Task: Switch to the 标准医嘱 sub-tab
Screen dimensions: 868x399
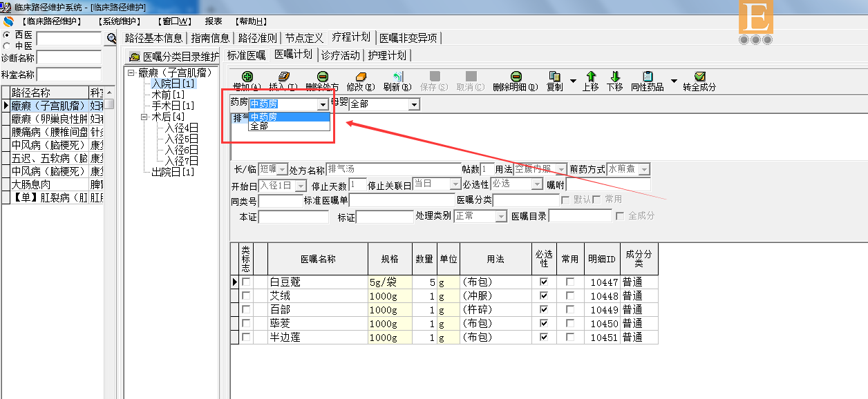Action: click(x=246, y=55)
